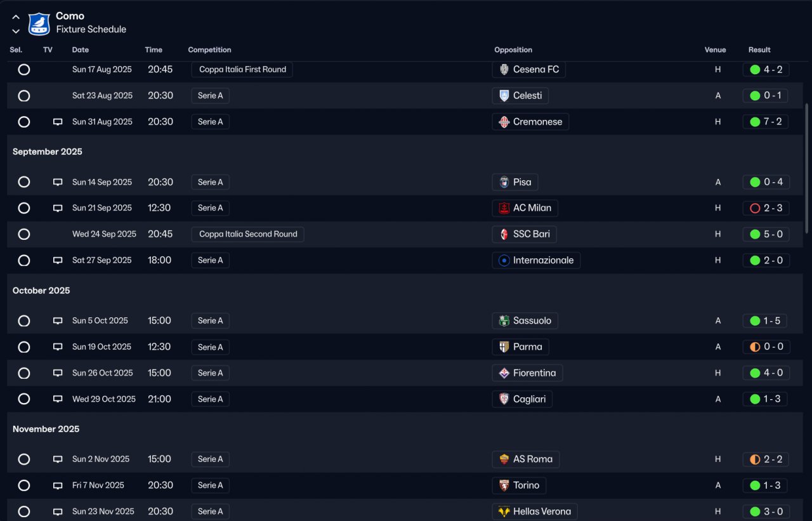
Task: Click the Sassuolo club crest
Action: point(504,321)
